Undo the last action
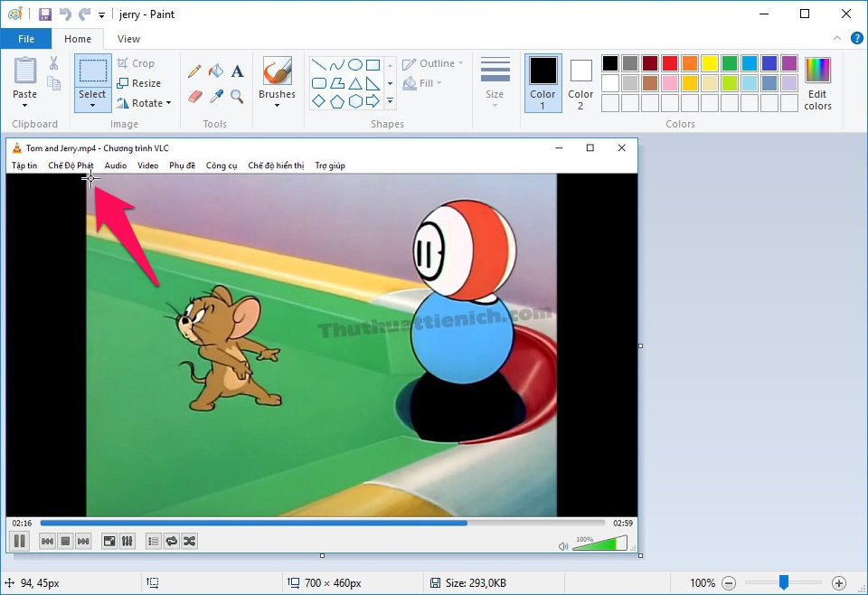Screen dimensions: 868x595 [65, 14]
